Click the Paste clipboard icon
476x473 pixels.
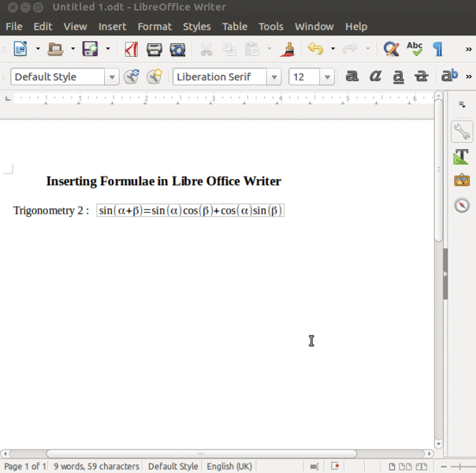click(x=252, y=49)
